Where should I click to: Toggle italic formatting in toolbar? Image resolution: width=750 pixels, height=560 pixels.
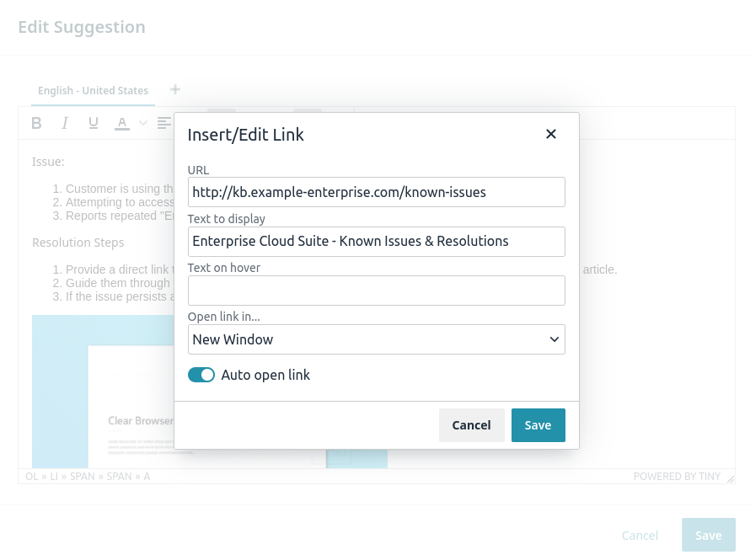(65, 123)
